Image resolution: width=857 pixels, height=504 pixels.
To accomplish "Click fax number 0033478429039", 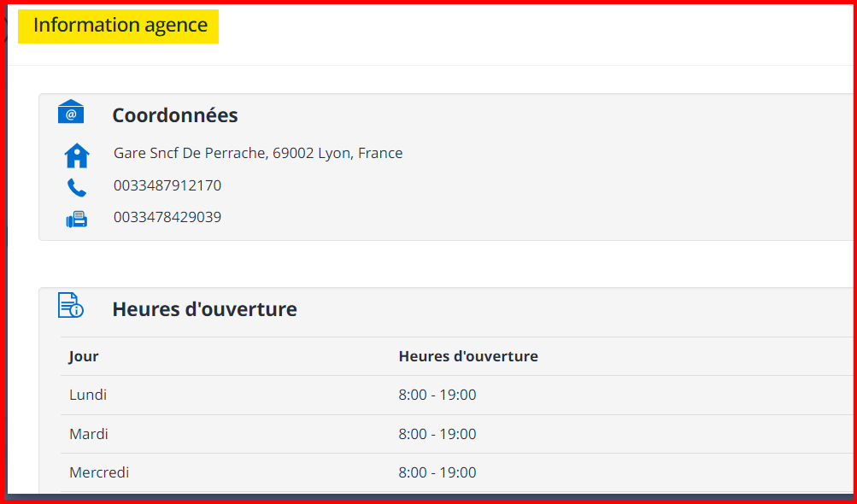I will click(x=167, y=217).
